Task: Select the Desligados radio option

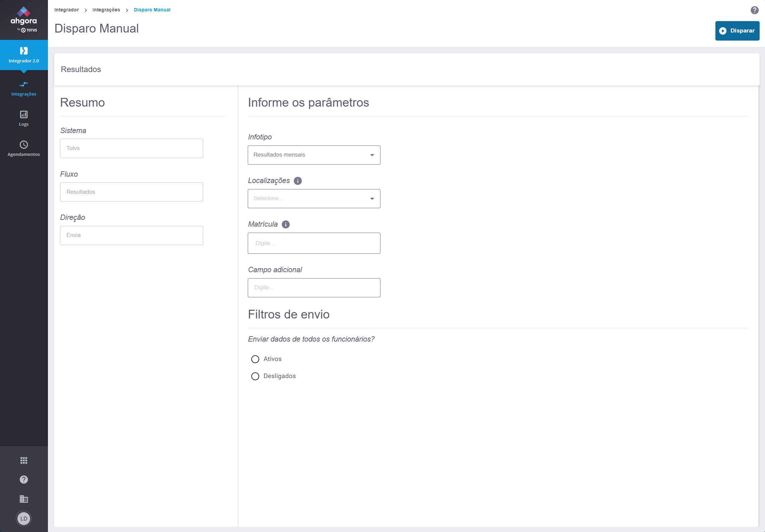Action: [x=255, y=376]
